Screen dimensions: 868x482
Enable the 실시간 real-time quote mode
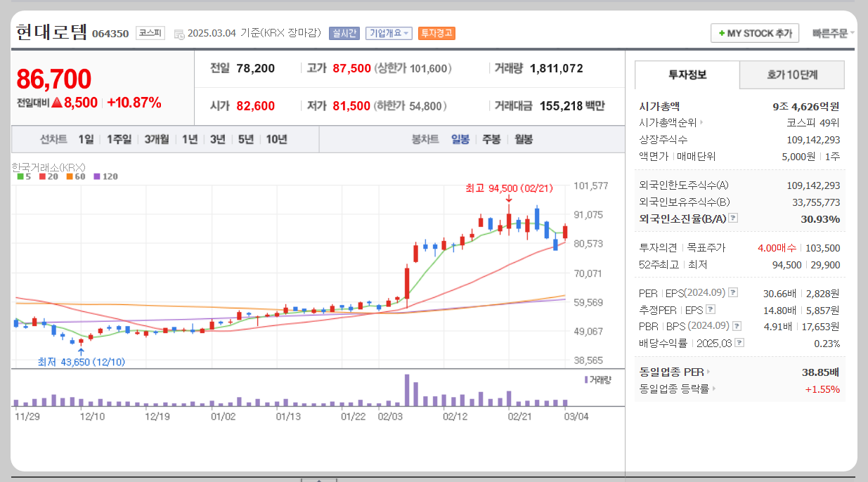(345, 33)
